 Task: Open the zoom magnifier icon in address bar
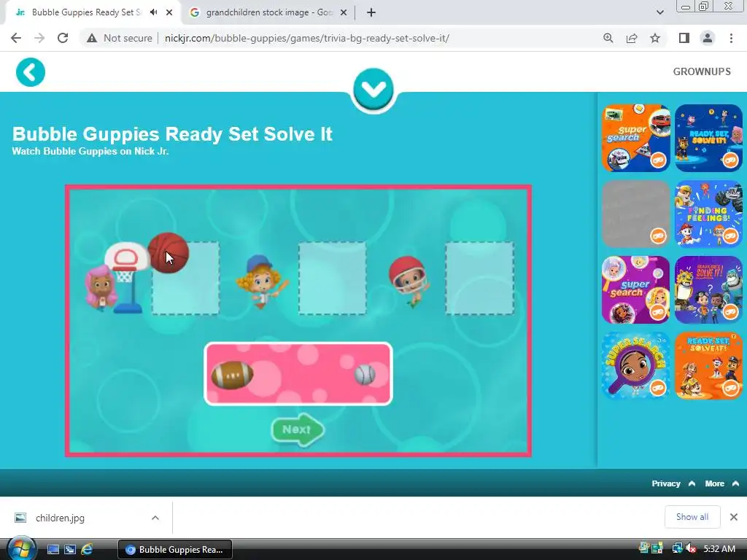click(x=608, y=38)
